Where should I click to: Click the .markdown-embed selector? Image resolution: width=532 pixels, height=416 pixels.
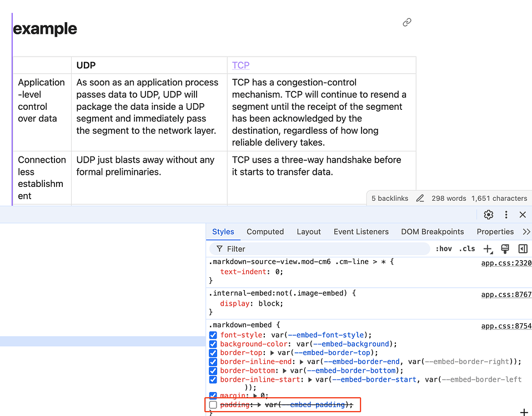(x=240, y=325)
